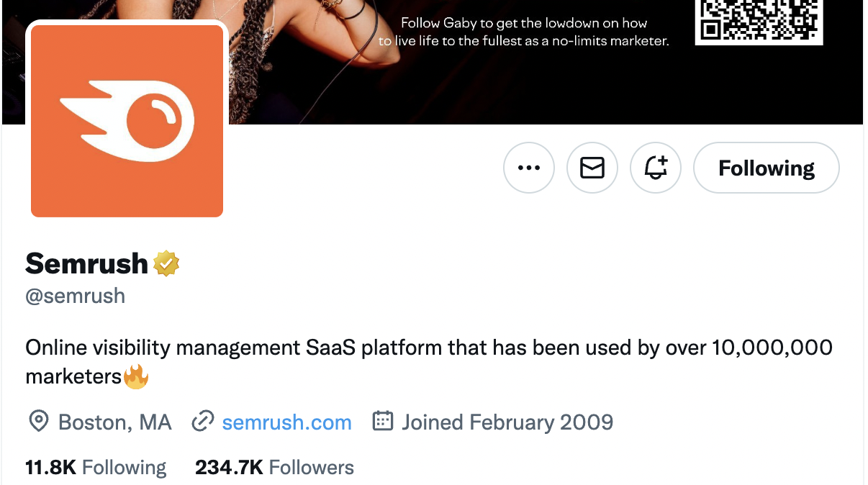Click the Follow Gaby banner caption

(524, 32)
